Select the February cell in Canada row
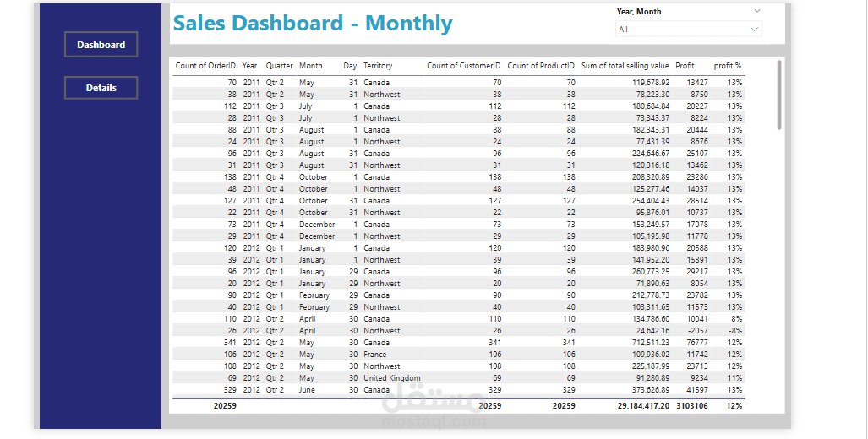This screenshot has width=868, height=439. 314,295
